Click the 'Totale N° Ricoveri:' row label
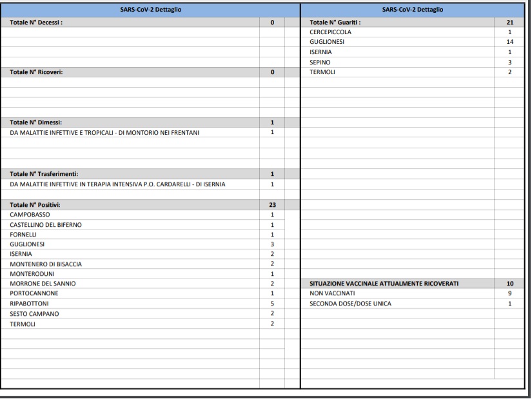532x399 pixels. coord(36,72)
